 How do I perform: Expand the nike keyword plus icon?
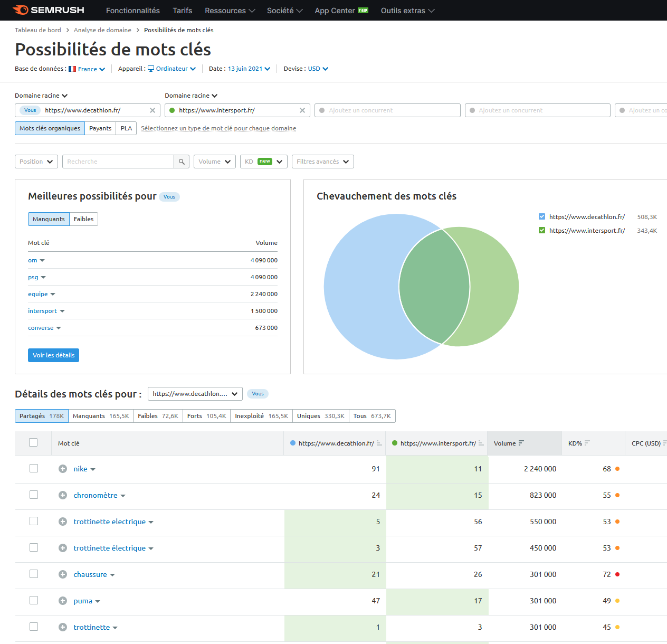coord(63,469)
